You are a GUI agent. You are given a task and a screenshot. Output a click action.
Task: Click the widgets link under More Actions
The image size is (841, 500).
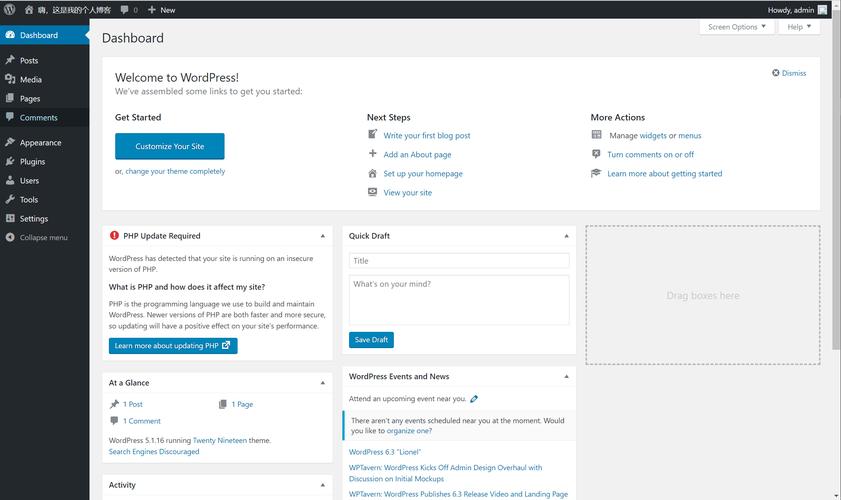653,136
